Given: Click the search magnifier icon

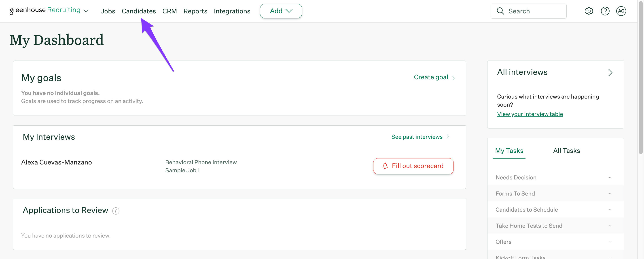Looking at the screenshot, I should tap(500, 11).
